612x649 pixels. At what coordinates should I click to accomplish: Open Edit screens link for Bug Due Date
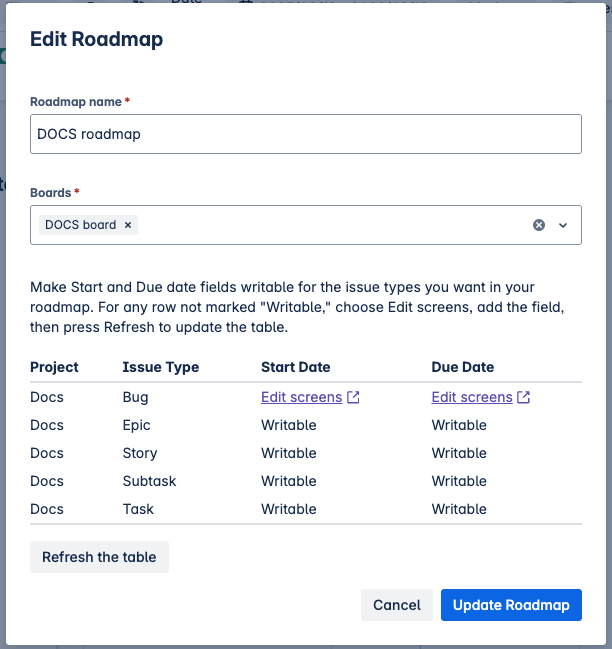[472, 397]
